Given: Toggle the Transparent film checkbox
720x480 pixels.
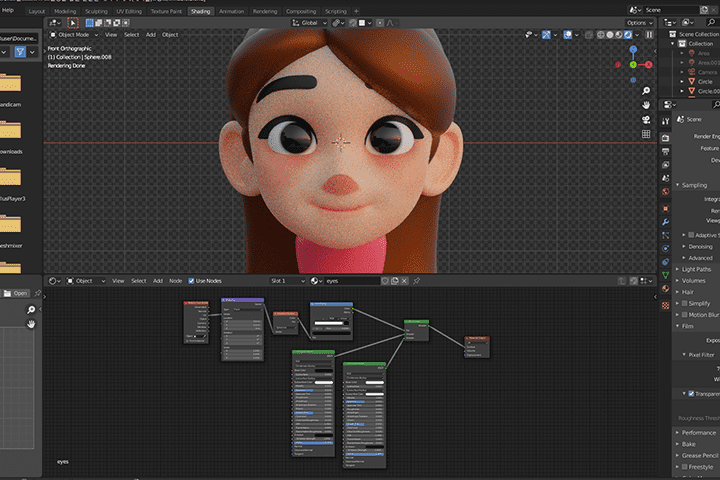Looking at the screenshot, I should point(691,394).
